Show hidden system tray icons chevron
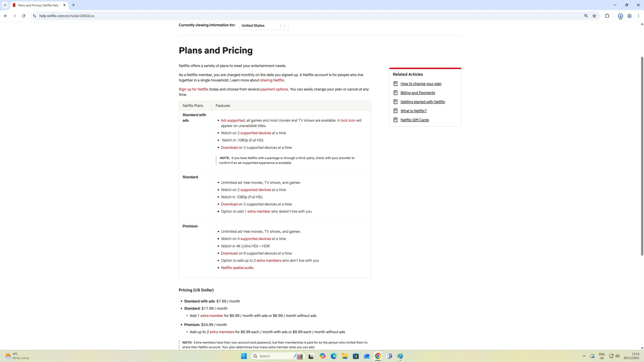This screenshot has height=362, width=644. click(x=584, y=356)
